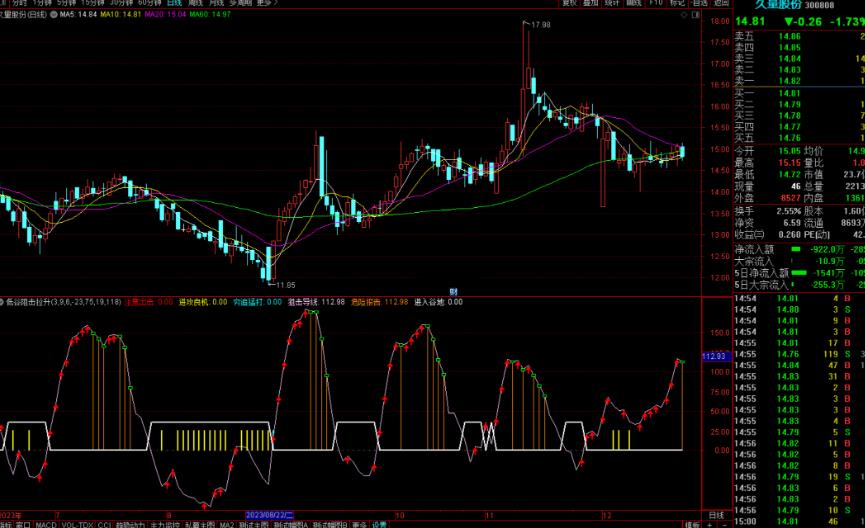
Task: Open the 模板 template button
Action: (692, 525)
